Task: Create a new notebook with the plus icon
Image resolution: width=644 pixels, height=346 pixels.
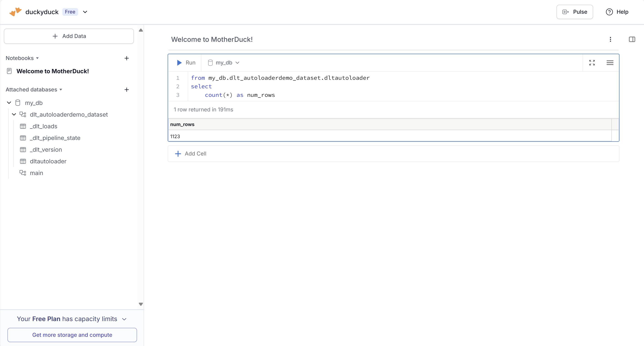Action: pyautogui.click(x=127, y=58)
